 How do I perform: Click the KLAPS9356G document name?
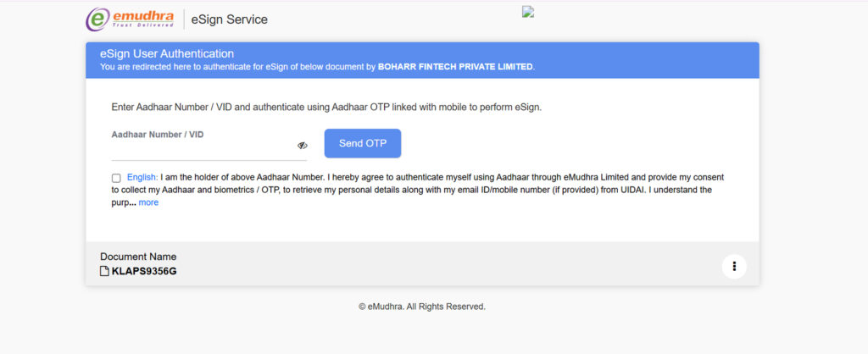click(x=144, y=271)
